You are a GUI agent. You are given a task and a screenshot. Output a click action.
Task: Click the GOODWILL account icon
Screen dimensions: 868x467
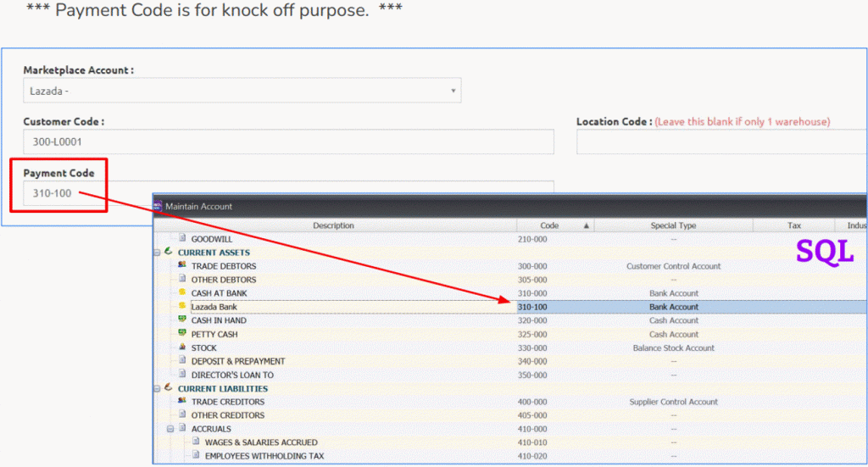(x=182, y=238)
